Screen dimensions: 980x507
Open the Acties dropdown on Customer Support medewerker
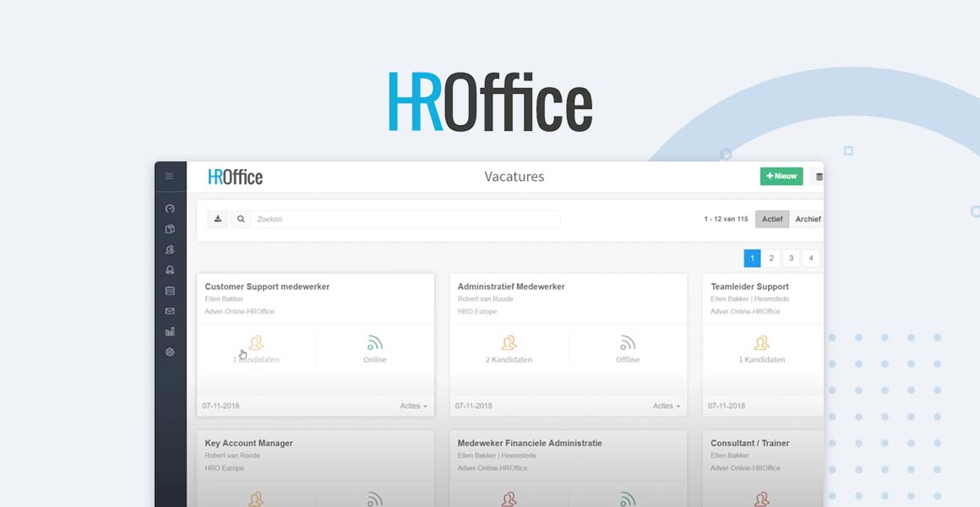tap(413, 406)
